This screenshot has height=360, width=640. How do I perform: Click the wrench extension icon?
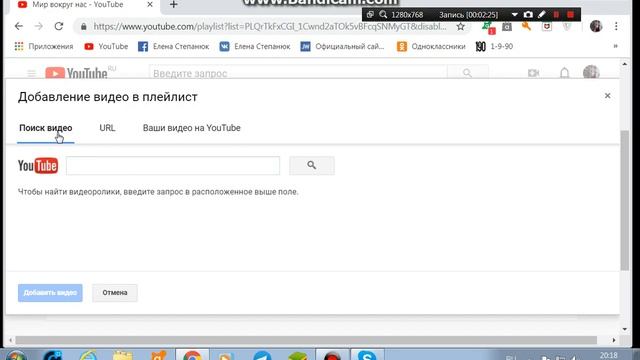526,27
